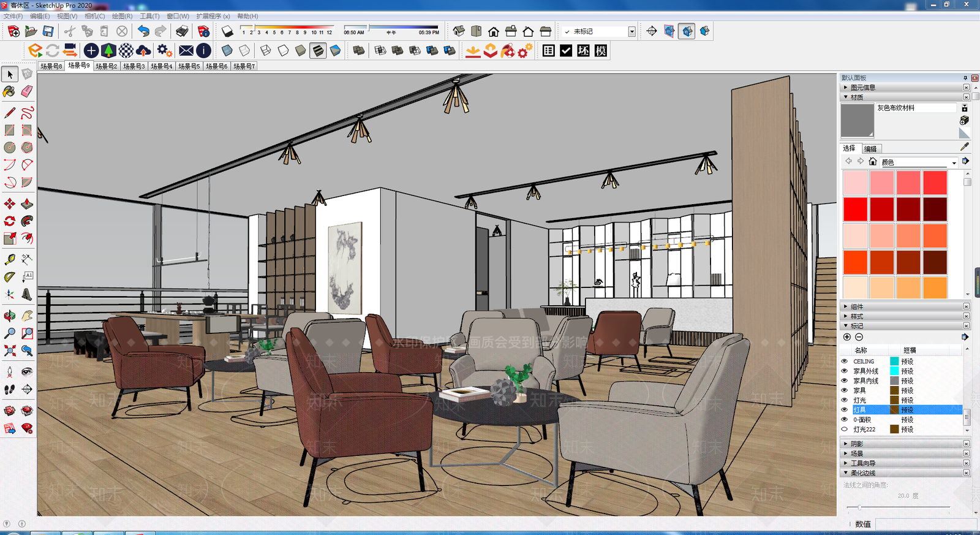Open the 编辑 materials tab
Viewport: 980px width, 535px height.
[x=870, y=149]
